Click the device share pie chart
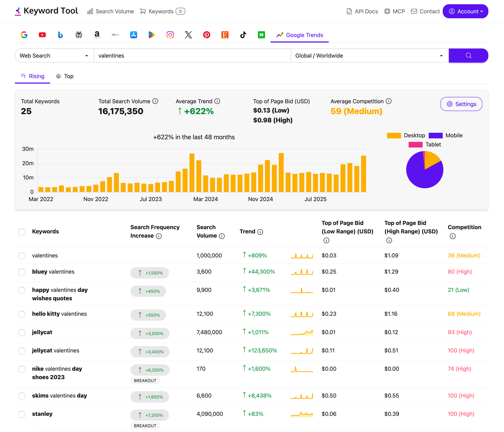The width and height of the screenshot is (504, 432). point(425,169)
